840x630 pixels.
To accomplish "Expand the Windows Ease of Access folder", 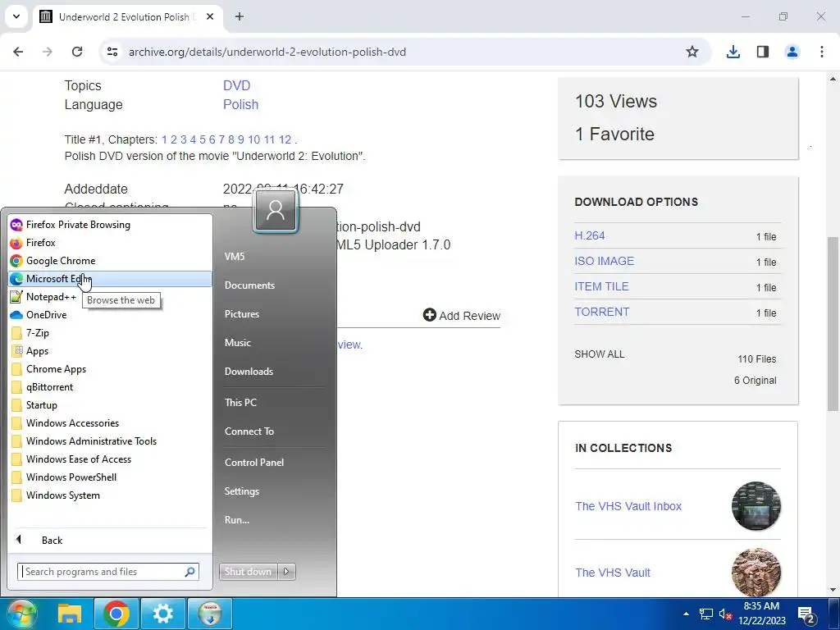I will [110, 459].
